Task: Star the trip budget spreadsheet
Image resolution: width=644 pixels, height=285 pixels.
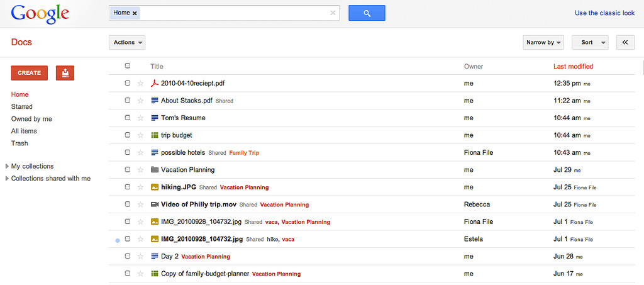Action: click(x=140, y=135)
